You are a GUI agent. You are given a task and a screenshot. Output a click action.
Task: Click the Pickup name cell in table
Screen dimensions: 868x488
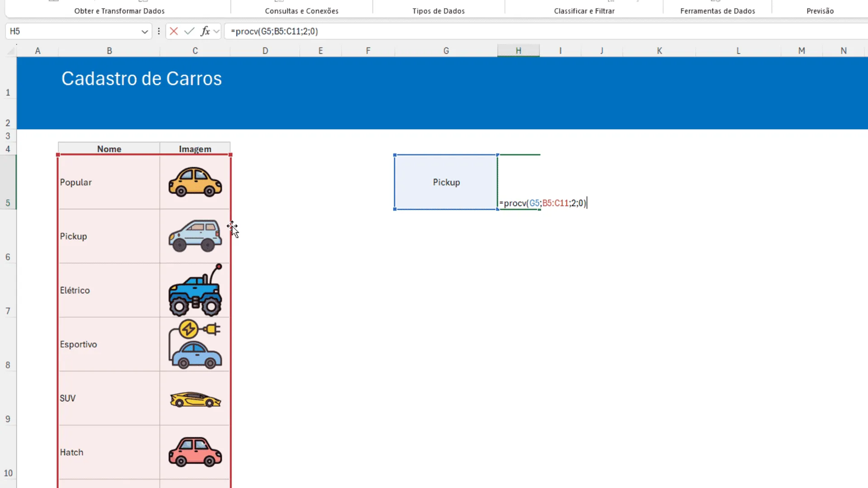click(109, 236)
